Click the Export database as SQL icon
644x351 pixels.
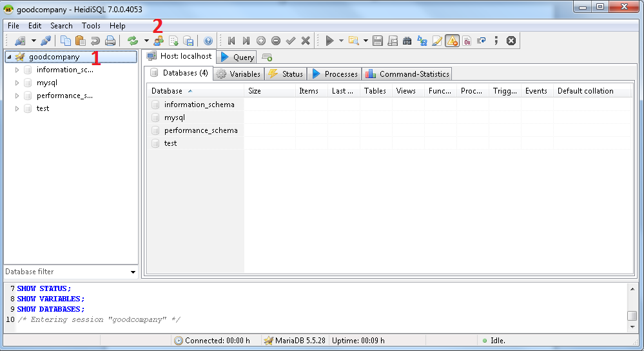(188, 41)
